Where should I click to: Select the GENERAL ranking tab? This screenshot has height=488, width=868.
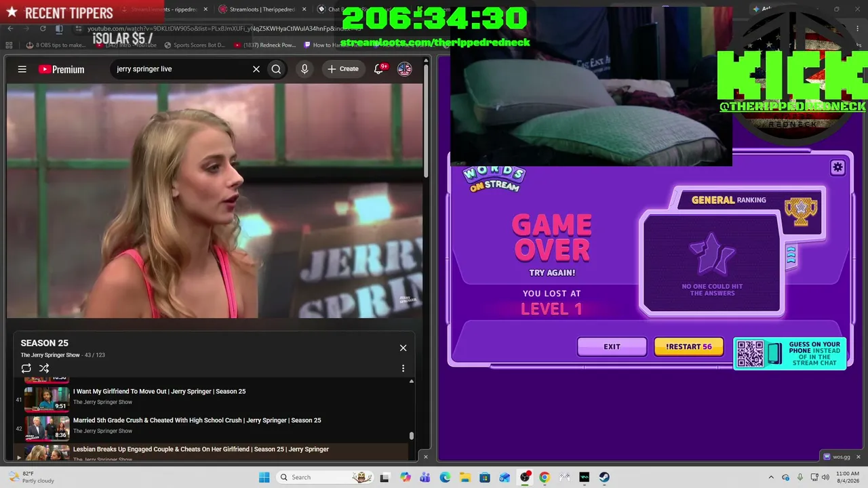[729, 200]
